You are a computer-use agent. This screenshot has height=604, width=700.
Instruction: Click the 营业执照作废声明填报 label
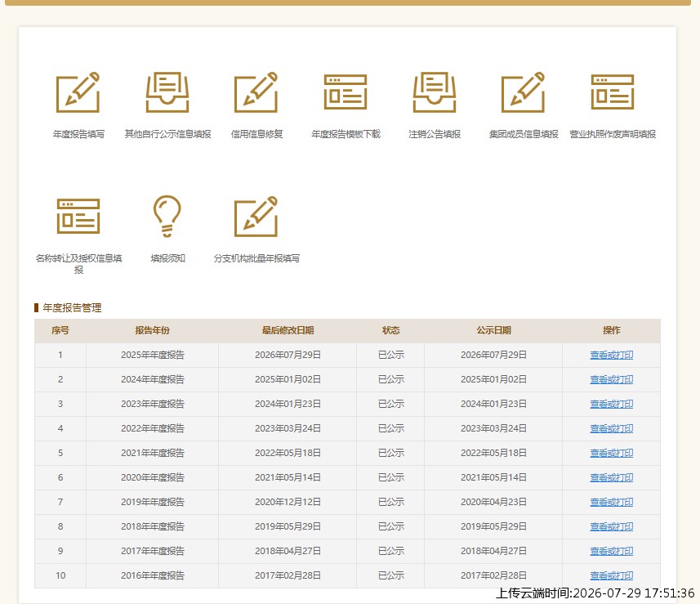coord(613,134)
